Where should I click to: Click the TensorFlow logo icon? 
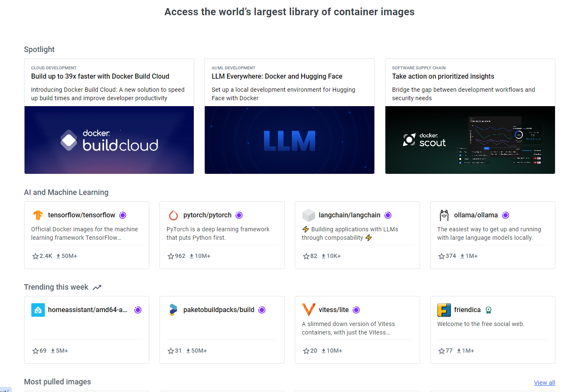click(x=38, y=215)
